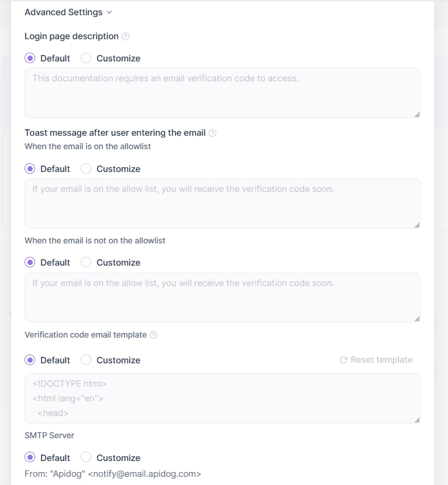Viewport: 448px width, 485px height.
Task: Click help icon next to Toast message heading
Action: coord(212,133)
